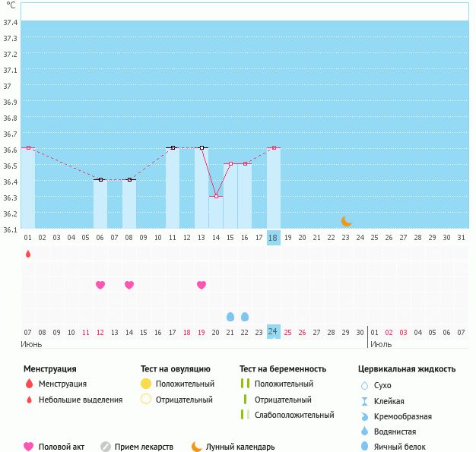
Task: Click the Июль month label
Action: pyautogui.click(x=381, y=344)
